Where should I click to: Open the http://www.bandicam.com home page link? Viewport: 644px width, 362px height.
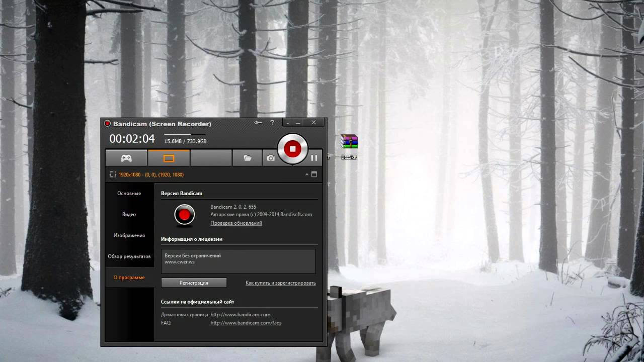tap(240, 315)
